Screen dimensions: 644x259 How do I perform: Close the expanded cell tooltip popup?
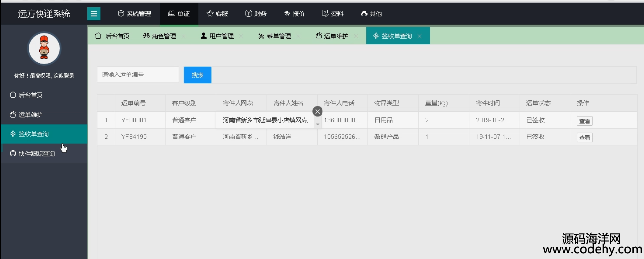[318, 112]
